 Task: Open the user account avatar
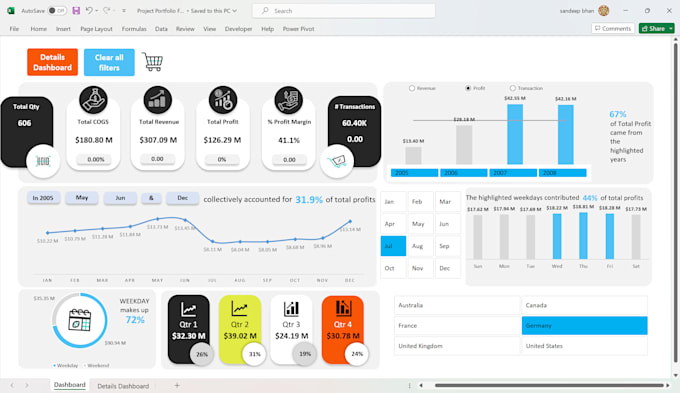(x=604, y=10)
